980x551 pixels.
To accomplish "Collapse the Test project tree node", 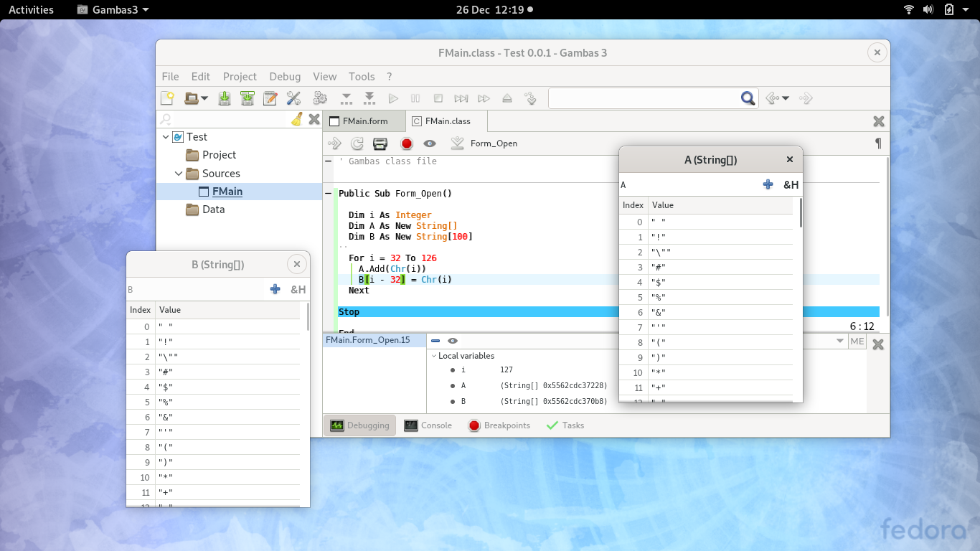I will [166, 137].
